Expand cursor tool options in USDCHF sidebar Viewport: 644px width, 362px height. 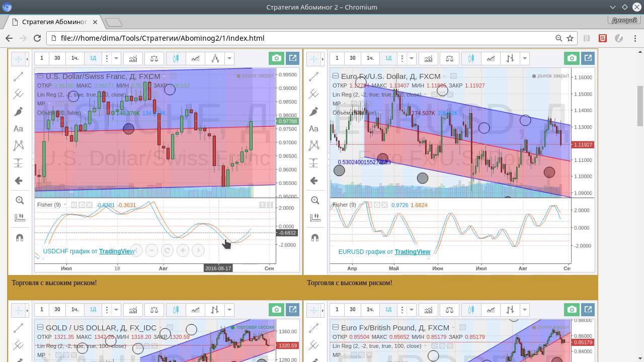pyautogui.click(x=28, y=59)
